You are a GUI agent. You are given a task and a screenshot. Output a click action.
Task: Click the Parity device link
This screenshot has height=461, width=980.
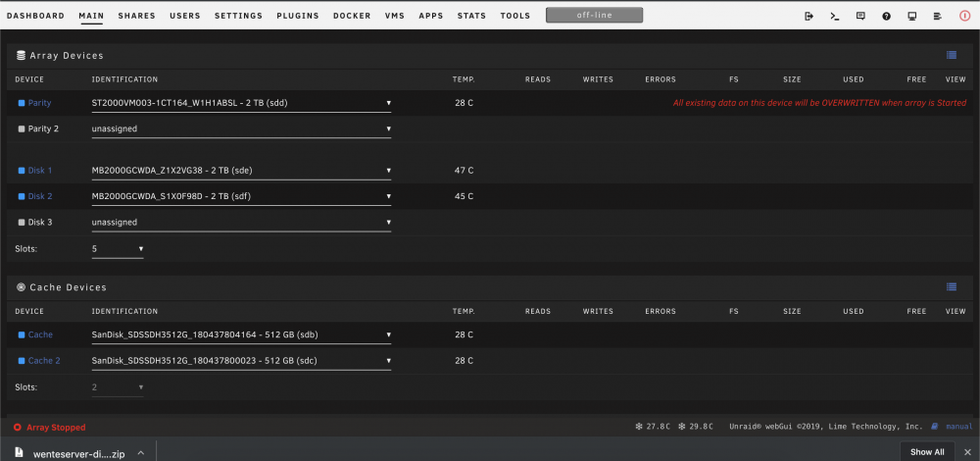[x=39, y=103]
